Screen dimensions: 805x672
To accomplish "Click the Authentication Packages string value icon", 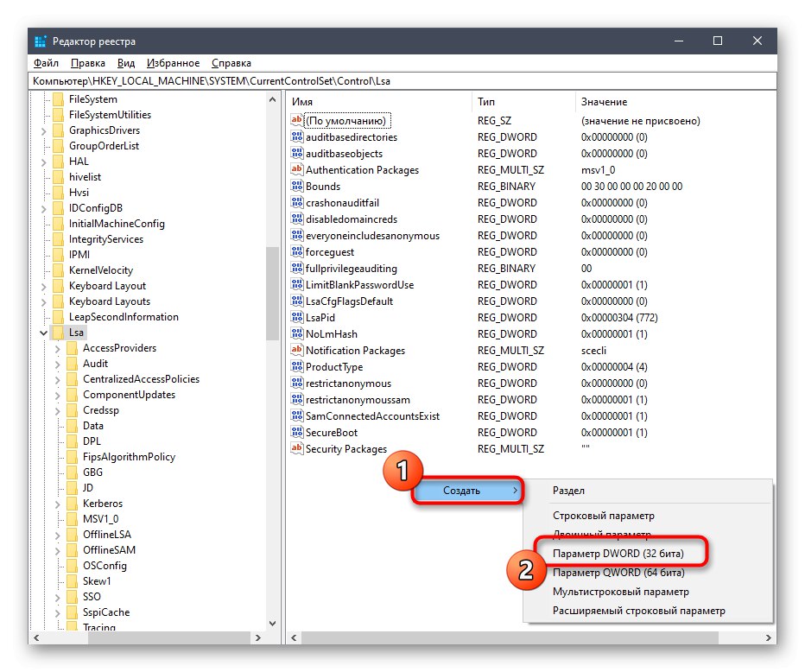I will pyautogui.click(x=297, y=169).
